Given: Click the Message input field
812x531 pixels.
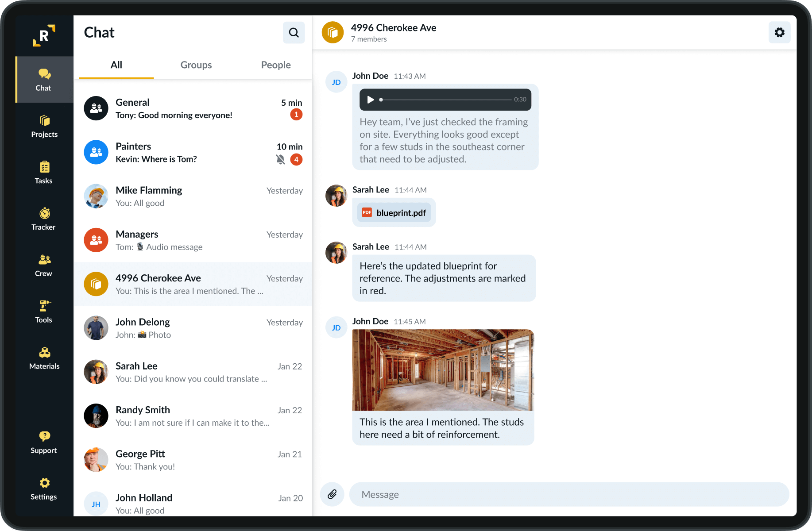Looking at the screenshot, I should 569,494.
